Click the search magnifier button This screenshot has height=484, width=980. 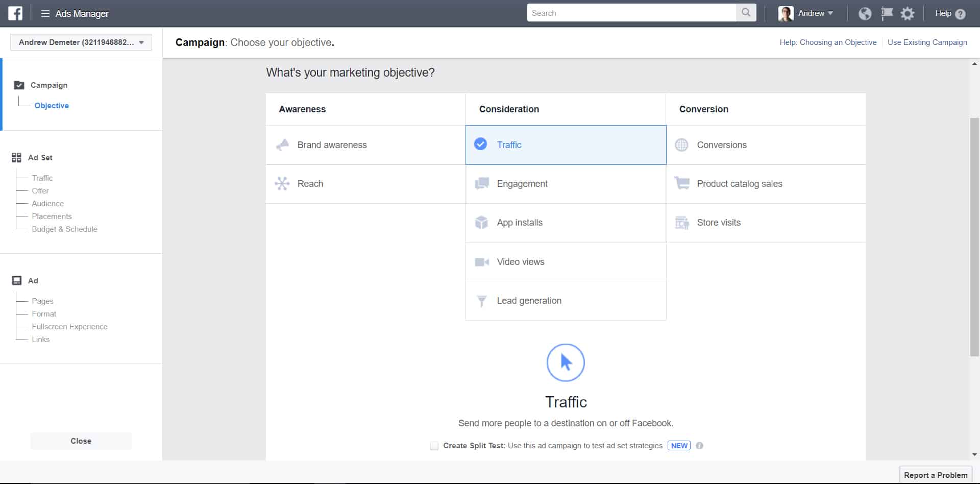pyautogui.click(x=746, y=13)
